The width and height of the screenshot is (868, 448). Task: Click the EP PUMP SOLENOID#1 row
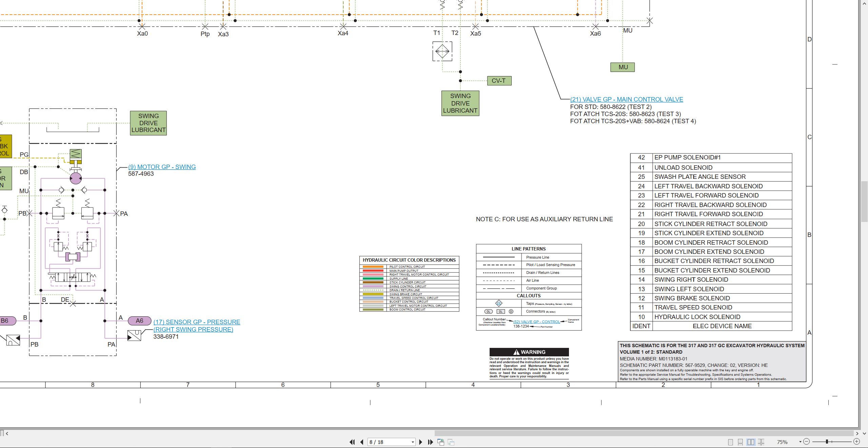click(x=711, y=158)
